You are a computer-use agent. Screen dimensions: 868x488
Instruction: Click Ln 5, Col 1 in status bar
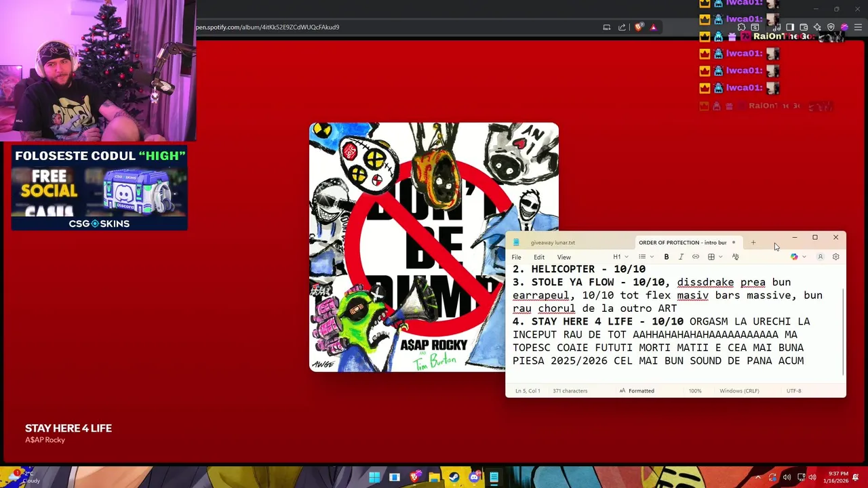528,391
